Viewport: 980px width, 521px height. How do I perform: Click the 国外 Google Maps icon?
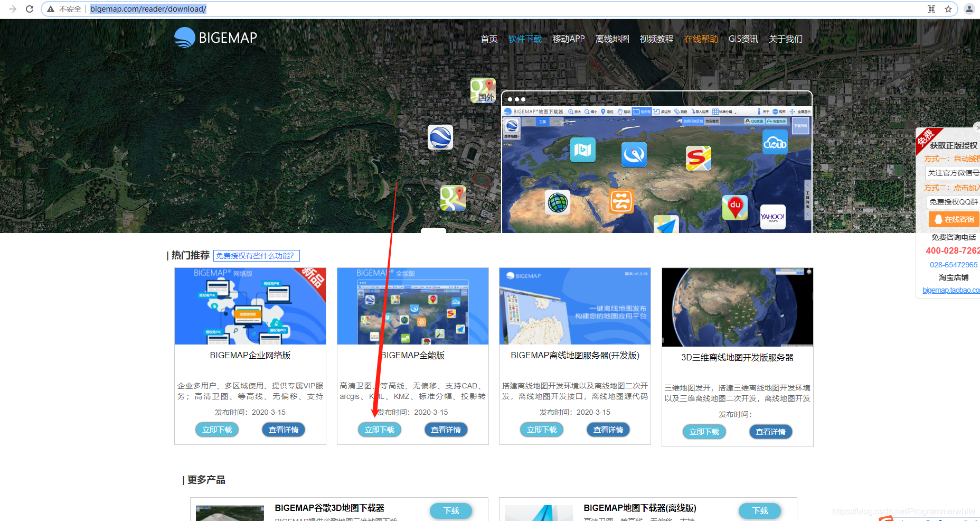coord(483,90)
